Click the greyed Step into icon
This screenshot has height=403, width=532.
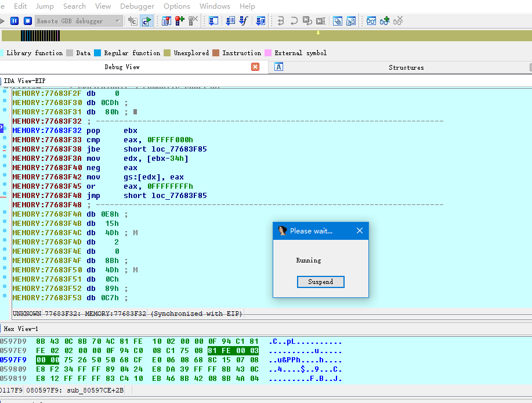281,21
